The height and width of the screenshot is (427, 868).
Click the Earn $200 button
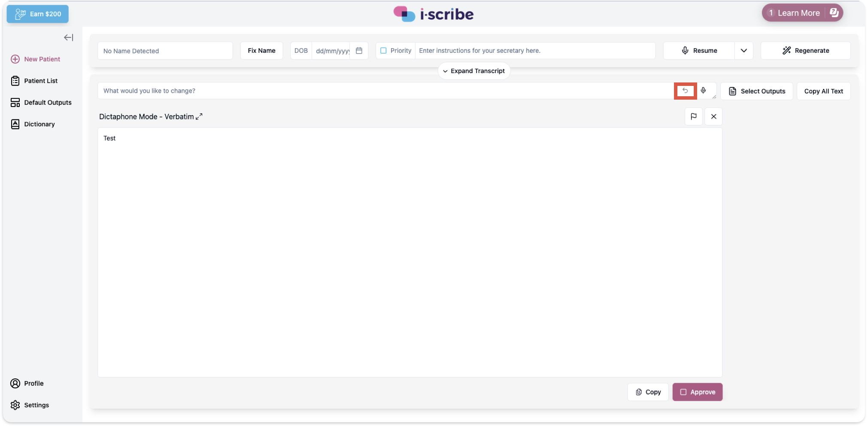tap(38, 14)
